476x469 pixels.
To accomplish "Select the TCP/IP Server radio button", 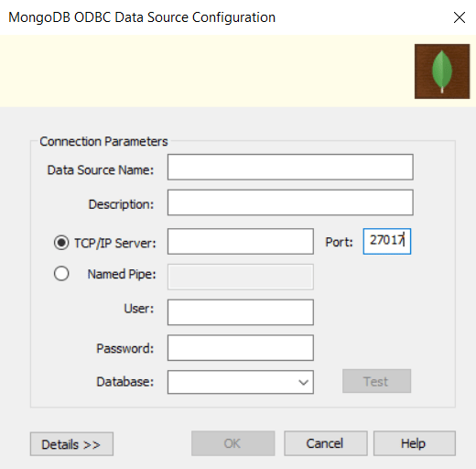I will [x=61, y=243].
